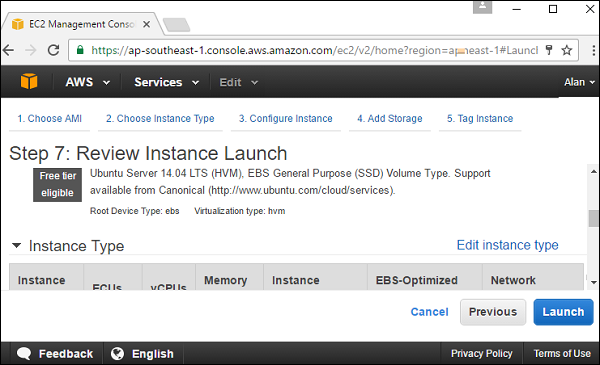600x365 pixels.
Task: Click the Edit instance type link
Action: coord(507,245)
